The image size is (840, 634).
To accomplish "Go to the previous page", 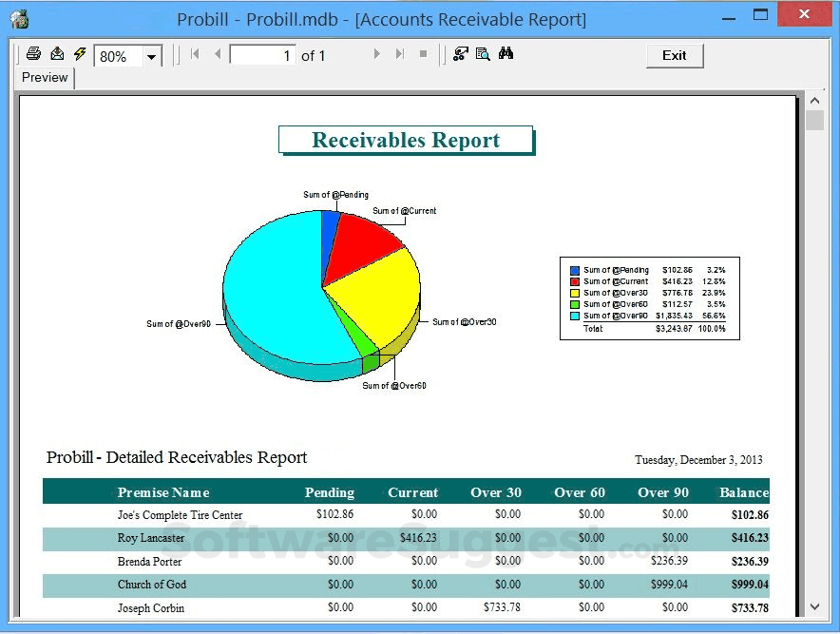I will 217,54.
